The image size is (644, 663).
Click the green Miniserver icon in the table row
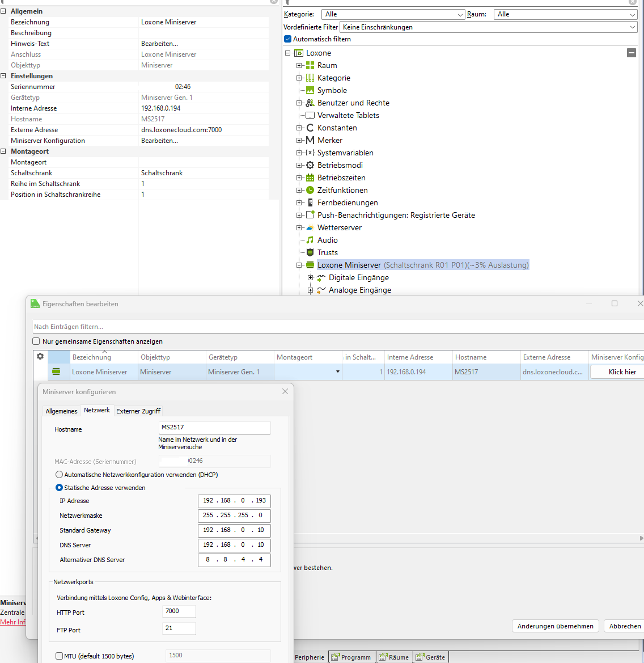56,371
